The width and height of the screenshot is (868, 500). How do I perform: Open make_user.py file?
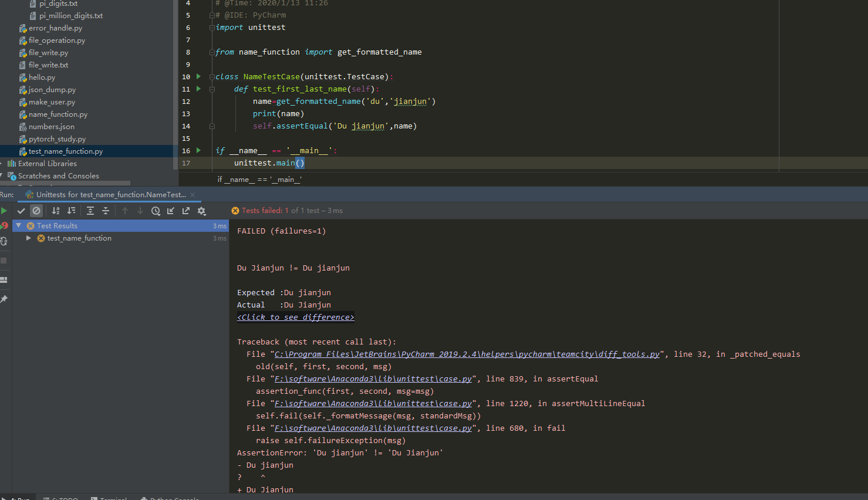pos(52,102)
